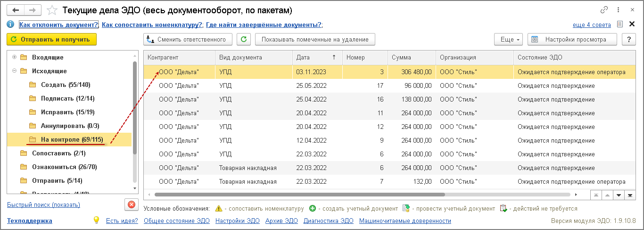644x230 pixels.
Task: Toggle 'Показывать помеченные на удаление' button
Action: pos(315,40)
